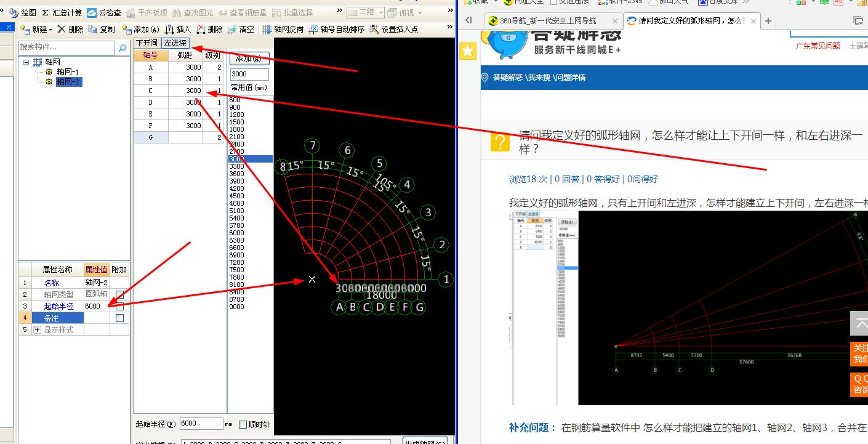Tick the 附加 checkbox for the 备注 row
Image resolution: width=868 pixels, height=444 pixels.
tap(119, 318)
